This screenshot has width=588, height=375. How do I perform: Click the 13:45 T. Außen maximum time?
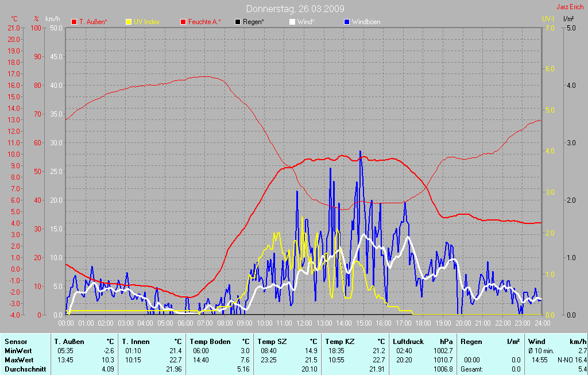pos(65,359)
